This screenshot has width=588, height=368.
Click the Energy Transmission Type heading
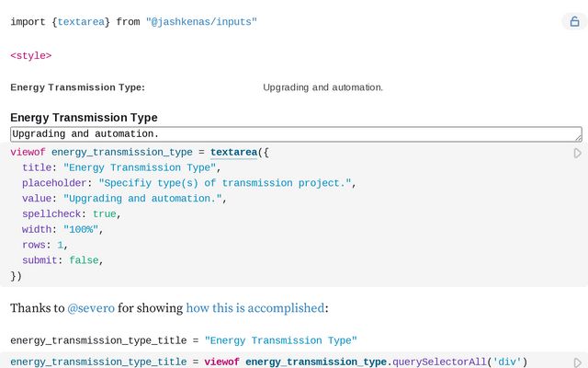(84, 118)
